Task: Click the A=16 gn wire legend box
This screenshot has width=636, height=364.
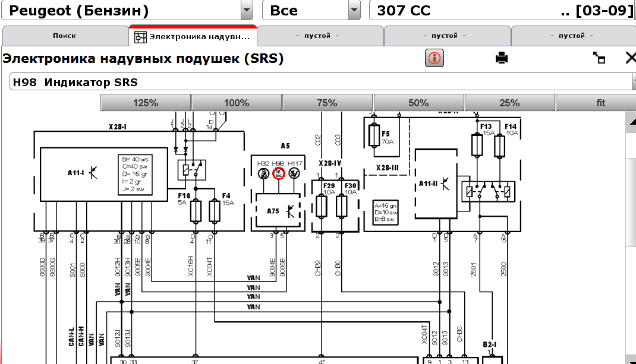Action: tap(385, 213)
